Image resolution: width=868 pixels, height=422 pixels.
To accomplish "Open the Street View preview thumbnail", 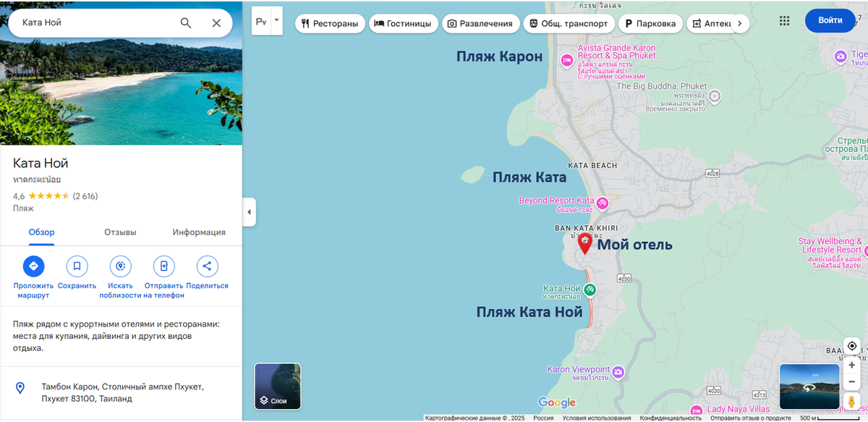I will coord(809,387).
